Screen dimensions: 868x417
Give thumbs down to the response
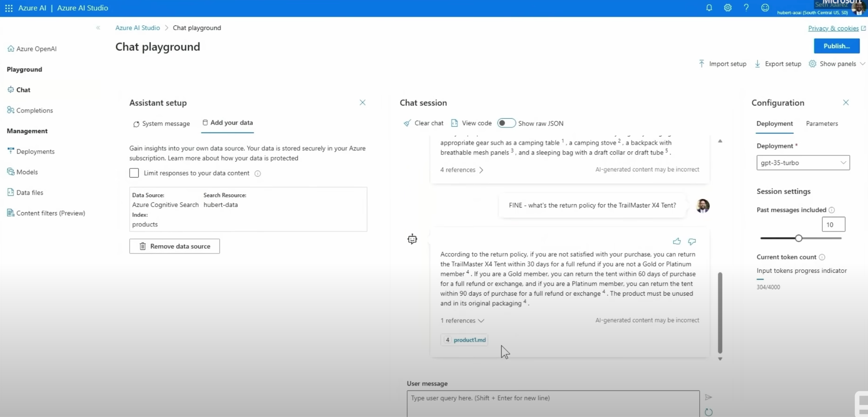[692, 241]
